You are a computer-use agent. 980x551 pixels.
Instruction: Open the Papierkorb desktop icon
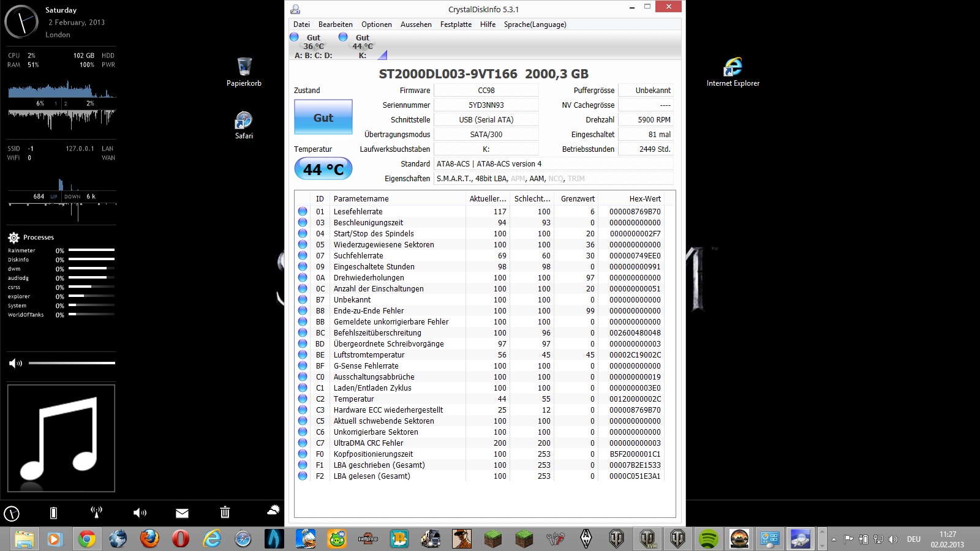pos(244,72)
